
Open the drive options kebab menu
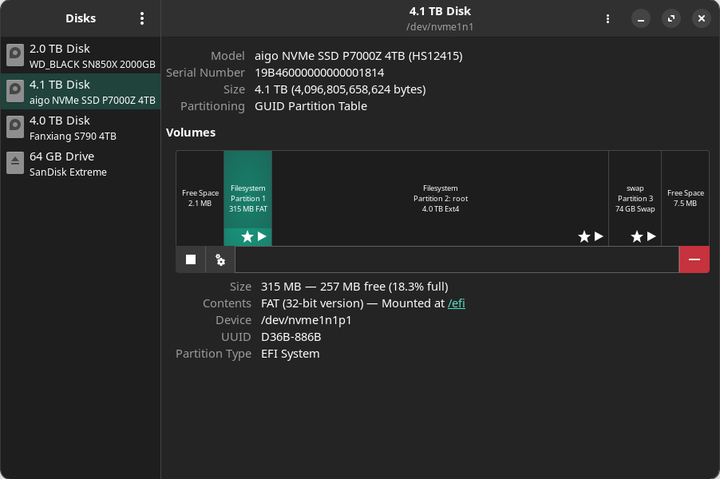coord(608,18)
